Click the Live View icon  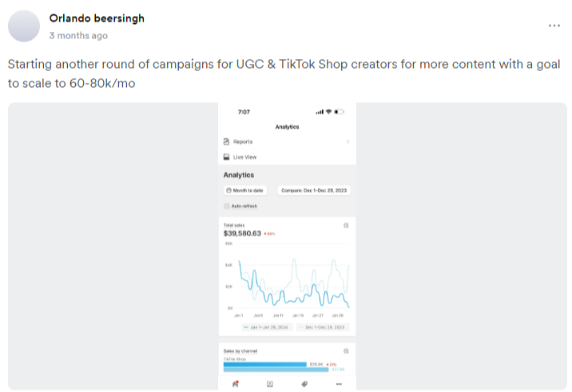coord(227,157)
